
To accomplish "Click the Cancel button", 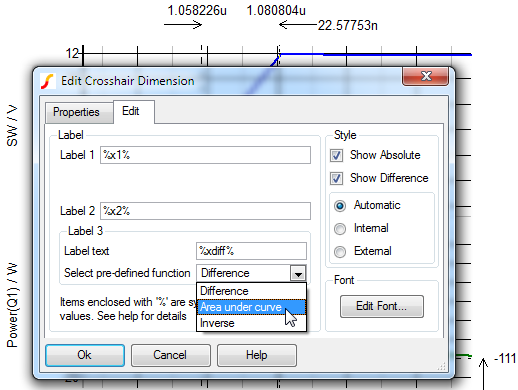I will [171, 355].
